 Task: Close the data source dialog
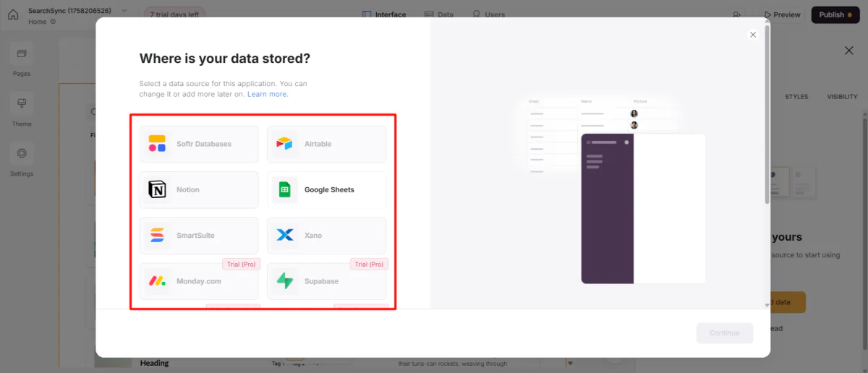click(x=752, y=35)
